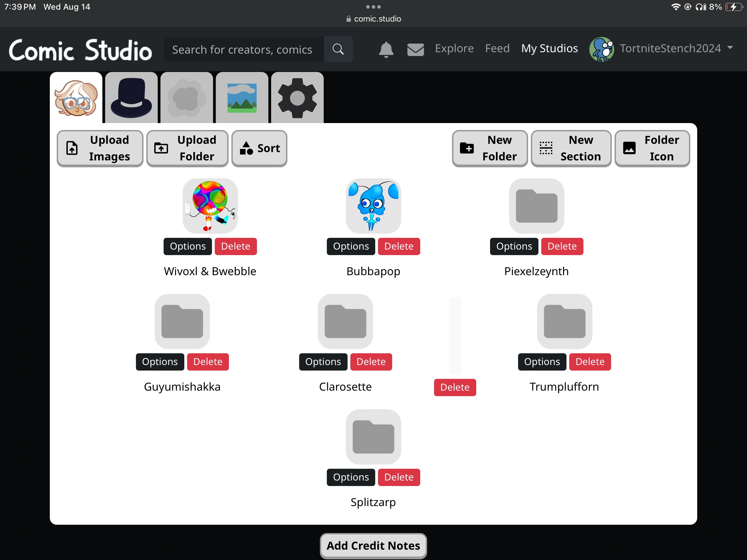747x560 pixels.
Task: Add a New Section
Action: pyautogui.click(x=571, y=148)
